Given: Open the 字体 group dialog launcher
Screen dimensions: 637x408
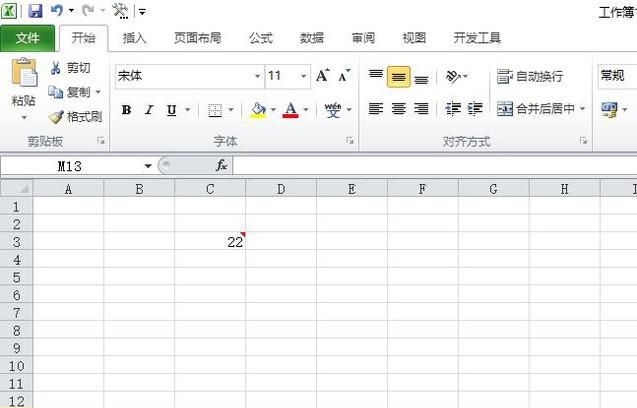Looking at the screenshot, I should coord(350,141).
